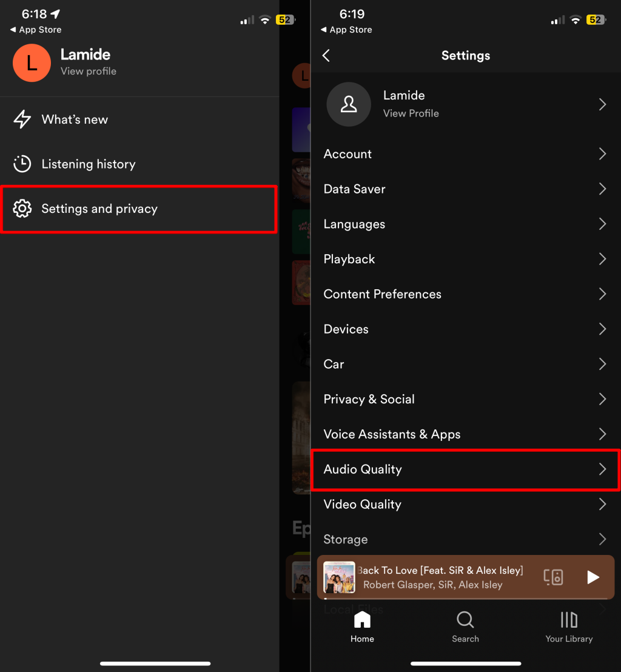Tap the What's new lightning icon
Viewport: 621px width, 672px height.
pos(22,119)
